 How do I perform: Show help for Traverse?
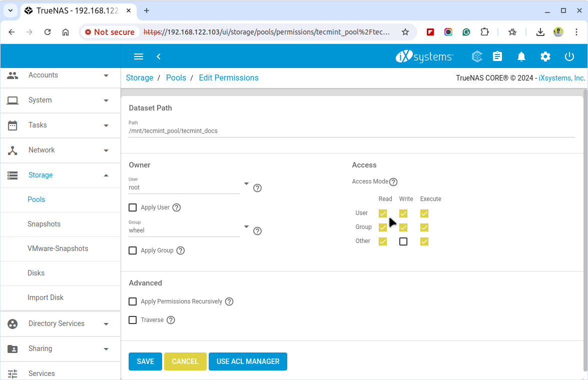click(x=171, y=320)
